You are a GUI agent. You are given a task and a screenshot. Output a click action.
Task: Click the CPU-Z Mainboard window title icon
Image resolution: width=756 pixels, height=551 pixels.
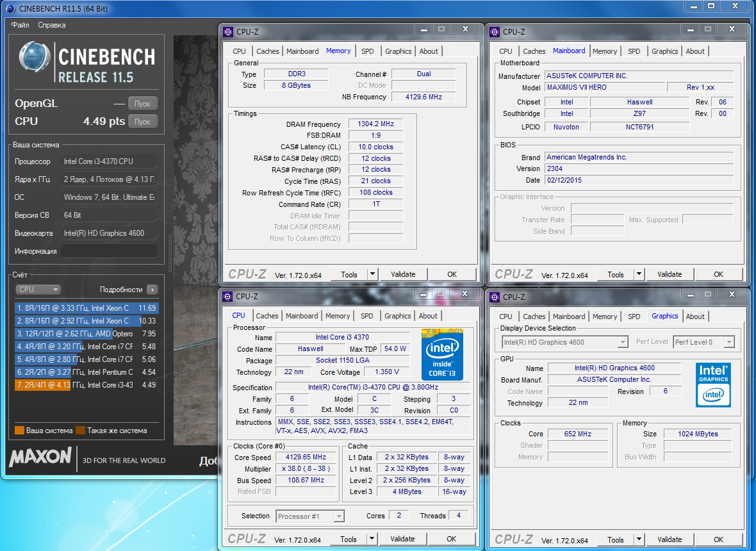pyautogui.click(x=495, y=32)
